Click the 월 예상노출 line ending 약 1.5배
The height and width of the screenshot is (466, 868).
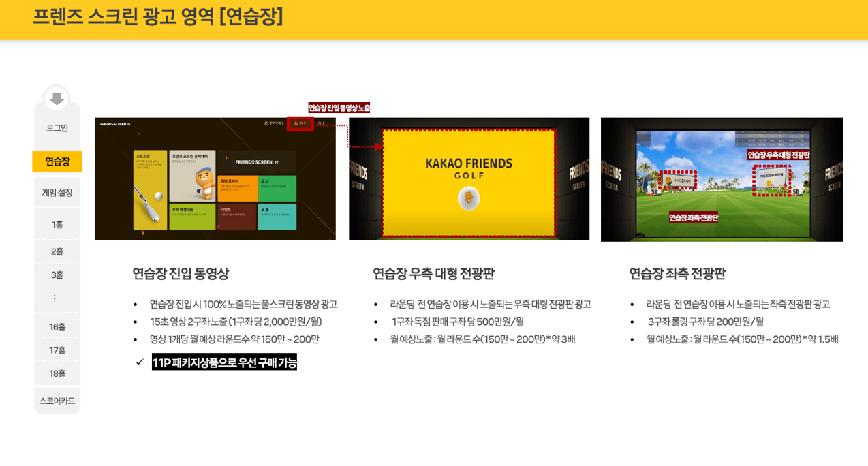tap(743, 339)
